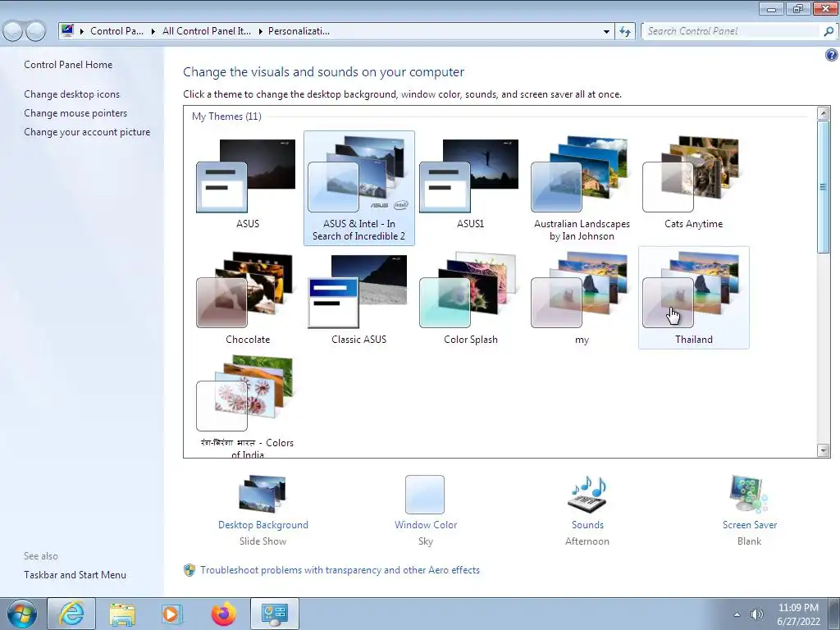This screenshot has width=840, height=630.
Task: Launch Firefox from the taskbar
Action: click(x=223, y=614)
